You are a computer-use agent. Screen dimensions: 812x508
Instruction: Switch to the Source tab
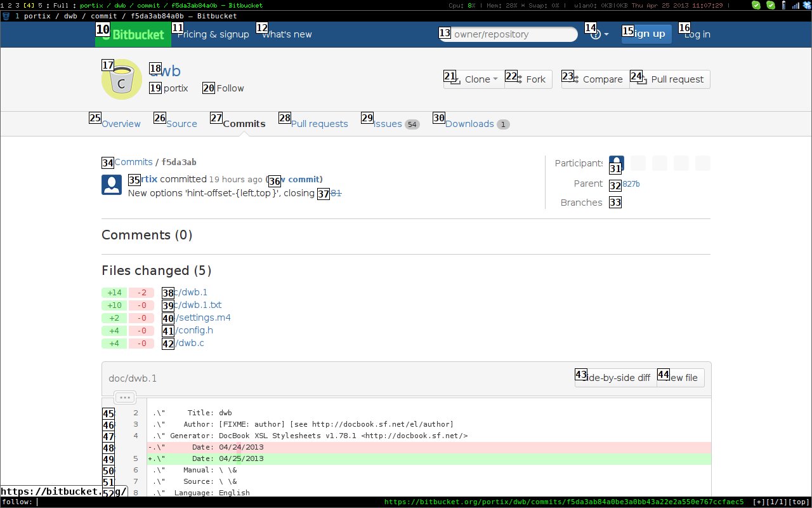click(x=181, y=124)
